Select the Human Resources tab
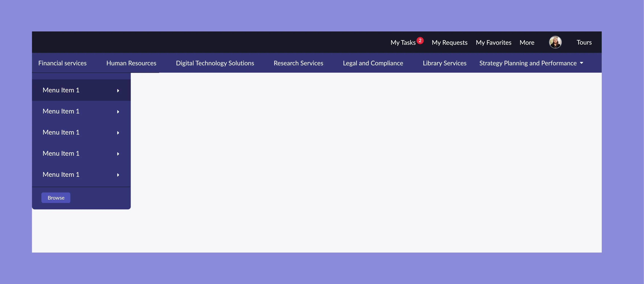The height and width of the screenshot is (284, 644). pos(131,63)
